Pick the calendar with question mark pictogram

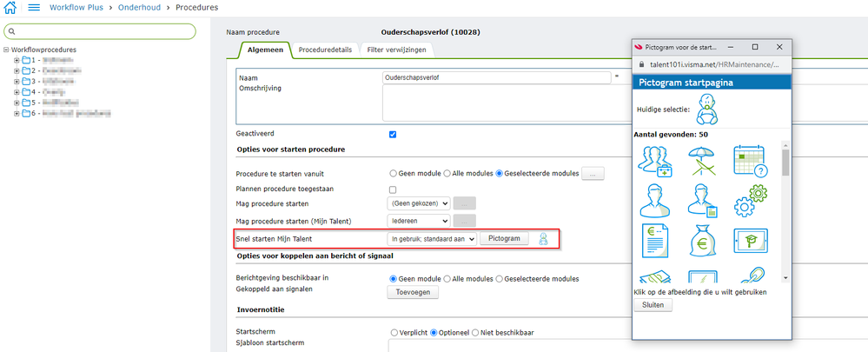[750, 161]
